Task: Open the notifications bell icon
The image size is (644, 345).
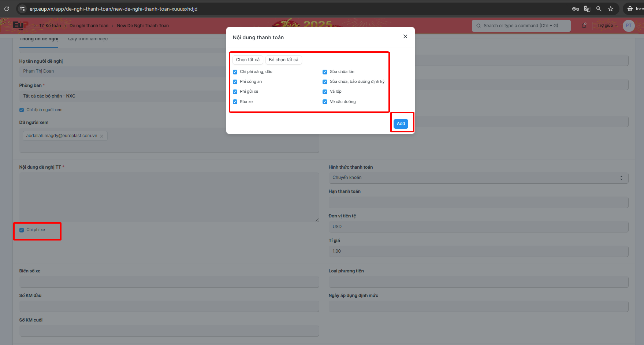Action: (x=584, y=26)
